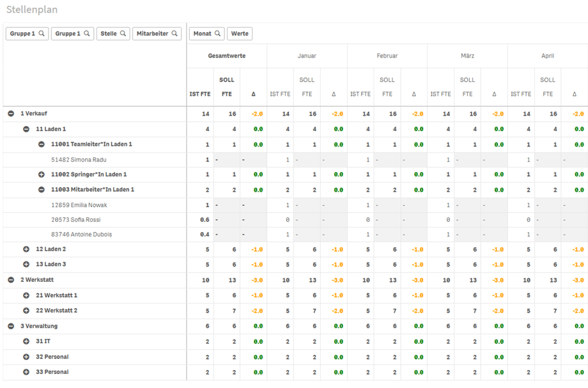Collapse the 1 Verkauf row
This screenshot has height=388, width=588.
[x=11, y=114]
